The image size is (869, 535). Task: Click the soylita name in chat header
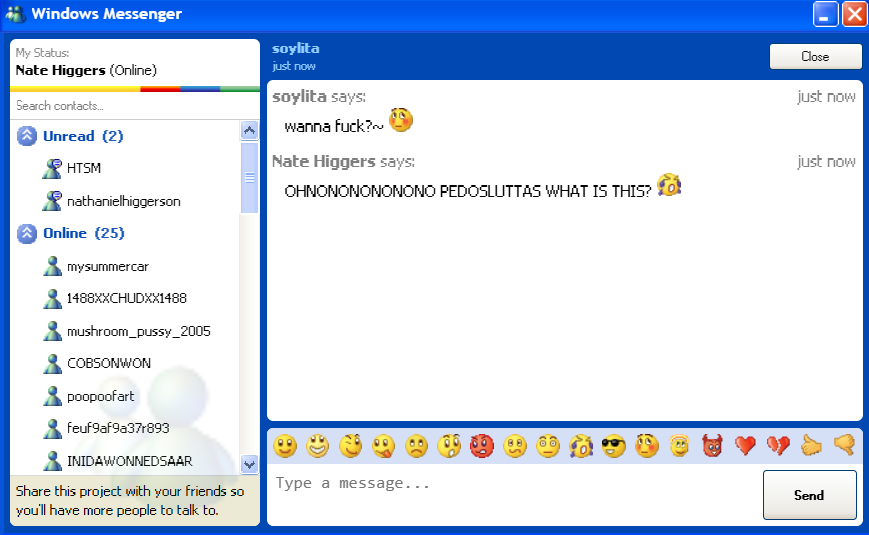(x=295, y=49)
